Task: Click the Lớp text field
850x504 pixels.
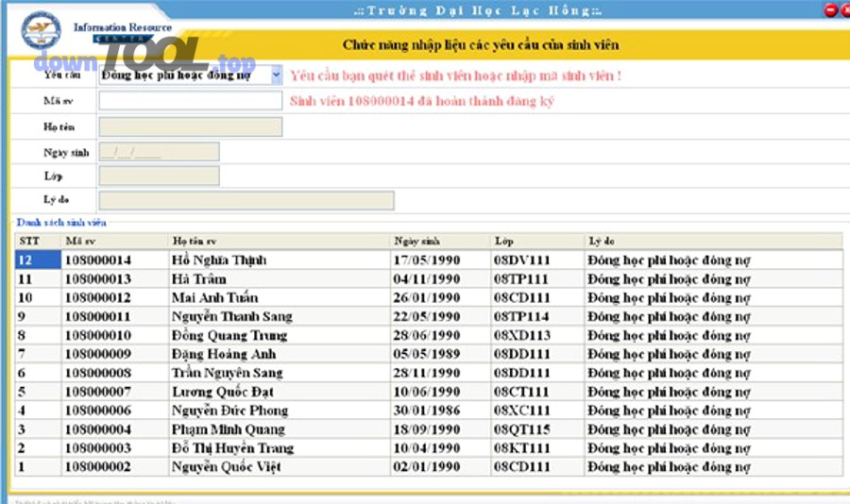Action: pos(160,176)
